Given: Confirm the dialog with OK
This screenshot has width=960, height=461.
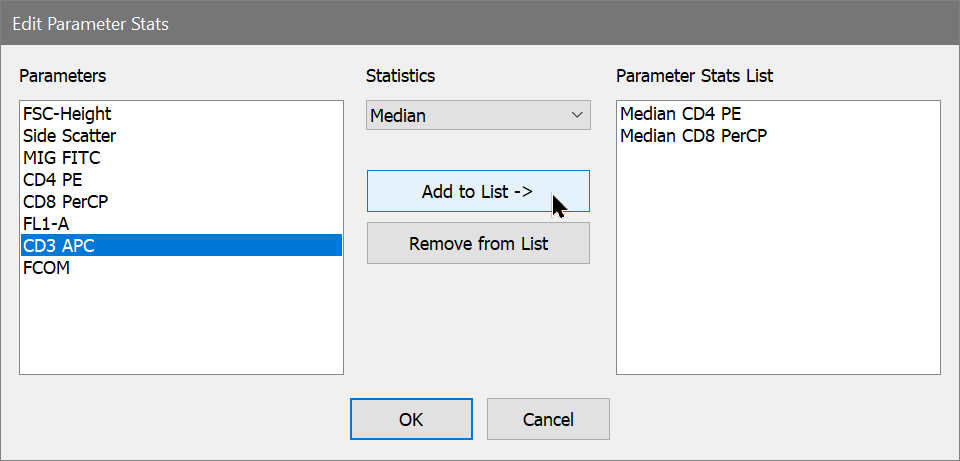Looking at the screenshot, I should point(411,419).
